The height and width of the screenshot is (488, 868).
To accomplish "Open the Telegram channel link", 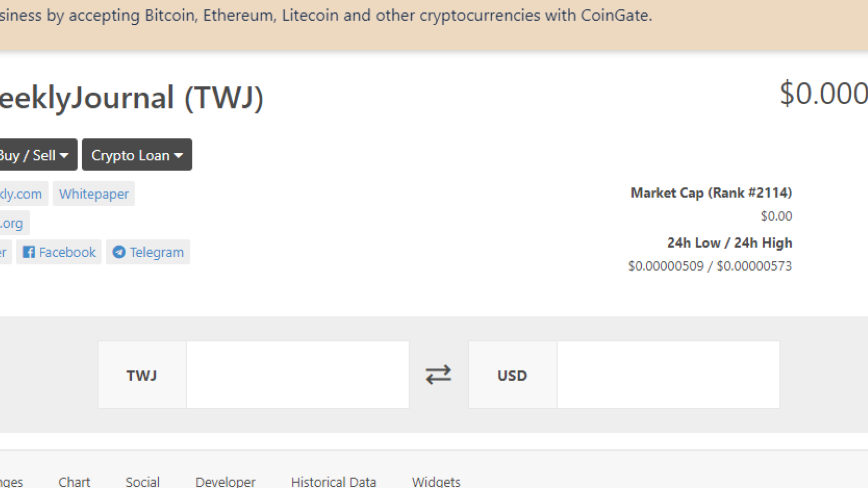I will pos(148,252).
